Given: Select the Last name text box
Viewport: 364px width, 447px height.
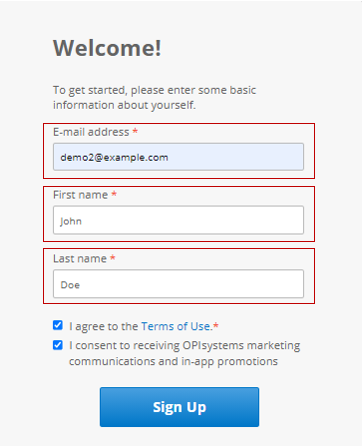Looking at the screenshot, I should tap(178, 284).
